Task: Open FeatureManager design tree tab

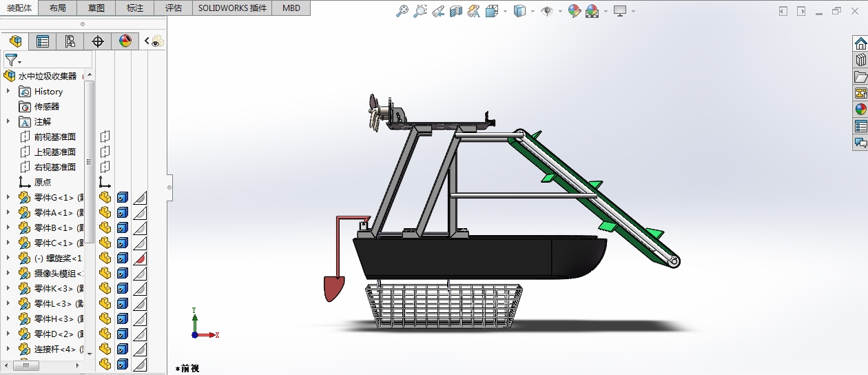Action: pyautogui.click(x=15, y=41)
